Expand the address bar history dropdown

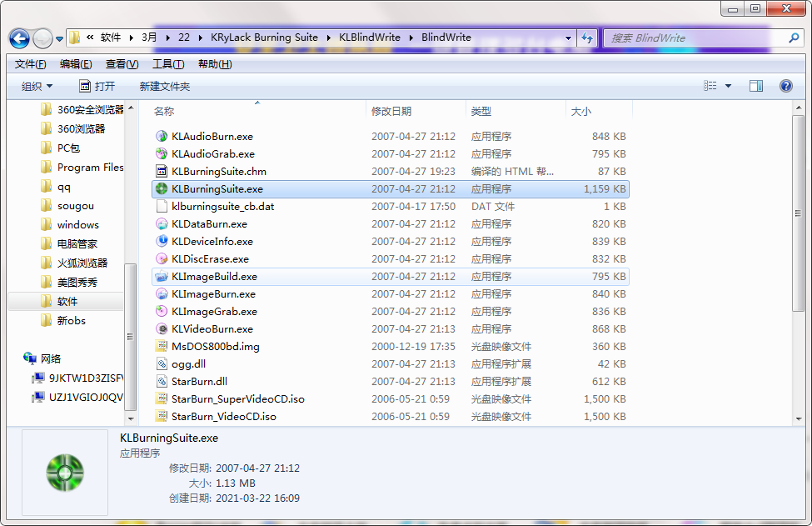(568, 38)
